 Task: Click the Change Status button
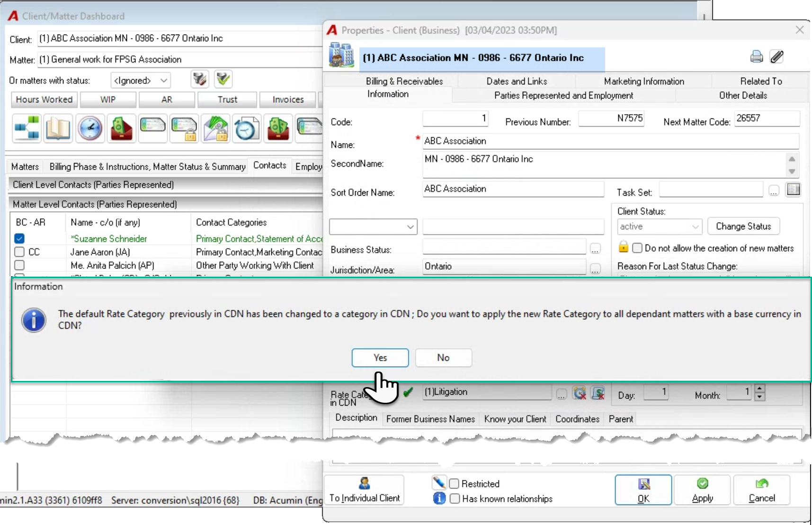click(x=743, y=226)
